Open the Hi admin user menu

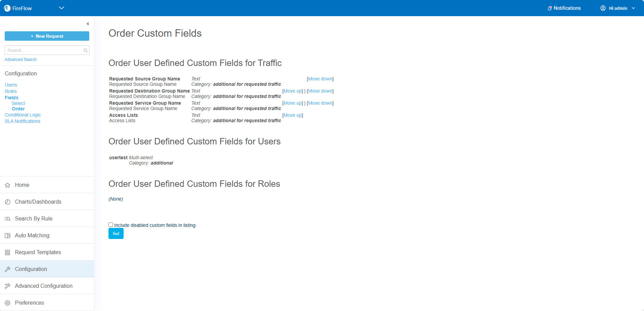coord(618,8)
